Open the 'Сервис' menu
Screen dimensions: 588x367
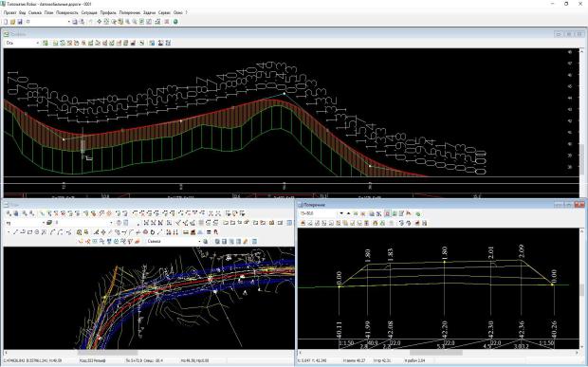pyautogui.click(x=164, y=12)
